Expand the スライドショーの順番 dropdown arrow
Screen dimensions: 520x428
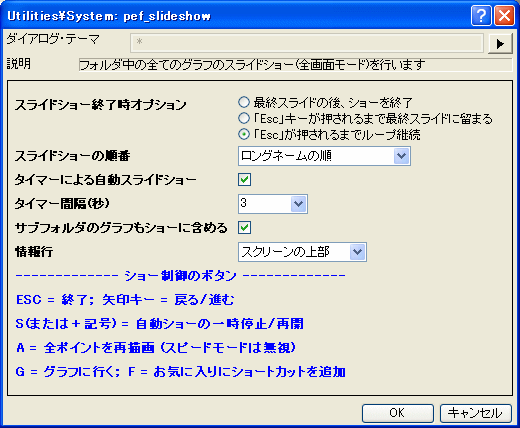click(x=401, y=156)
